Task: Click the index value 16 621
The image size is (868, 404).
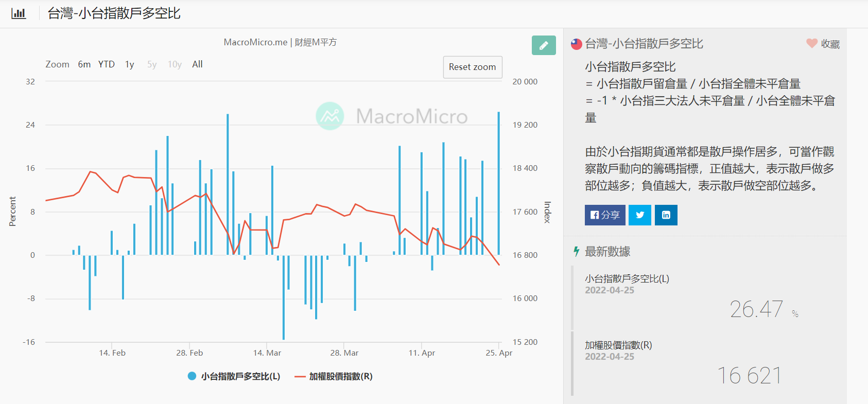Action: (750, 376)
